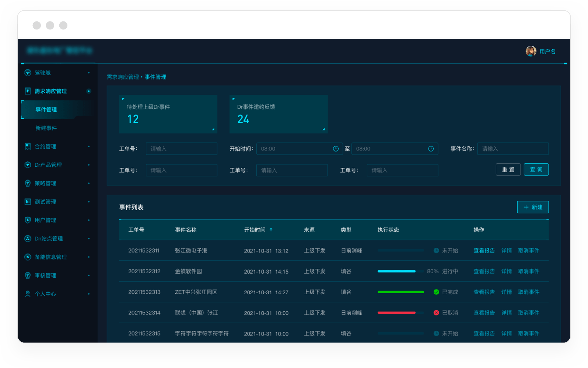Viewport: 588px width, 368px height.
Task: Click the 重置 reset button
Action: click(x=508, y=170)
